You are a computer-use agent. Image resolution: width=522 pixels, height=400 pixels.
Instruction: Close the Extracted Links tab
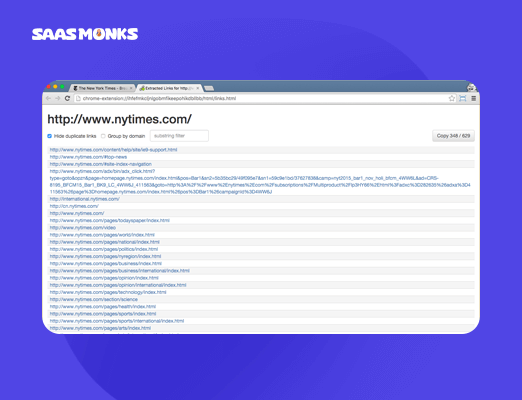point(198,88)
